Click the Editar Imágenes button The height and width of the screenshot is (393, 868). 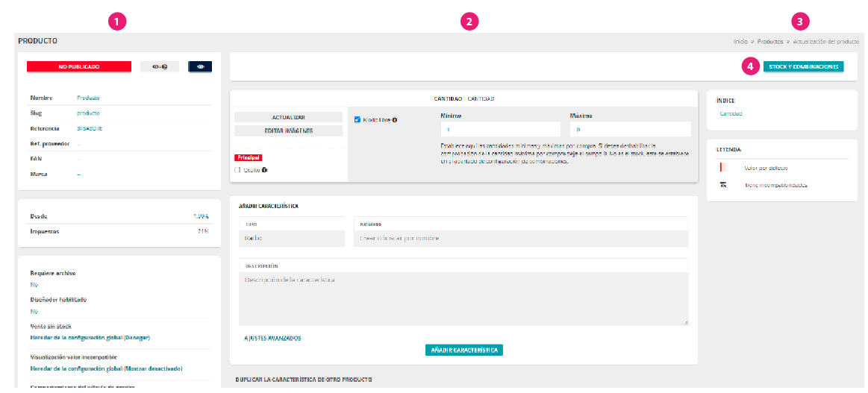288,131
